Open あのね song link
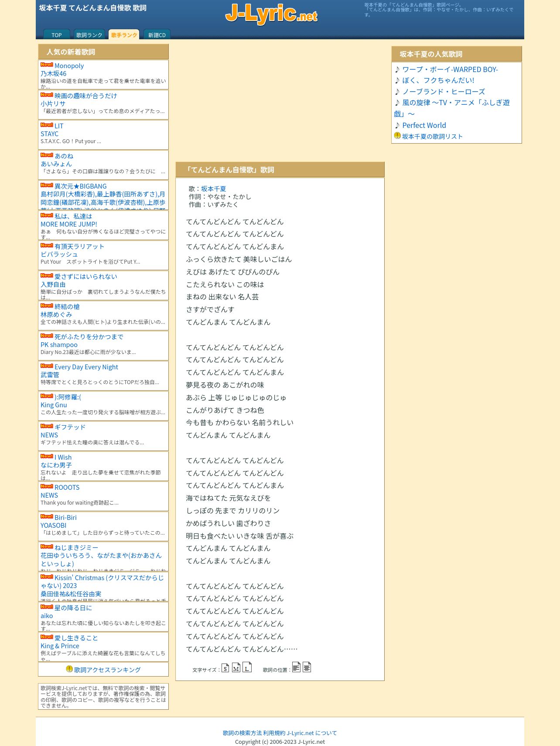Image resolution: width=560 pixels, height=746 pixels. tap(64, 156)
